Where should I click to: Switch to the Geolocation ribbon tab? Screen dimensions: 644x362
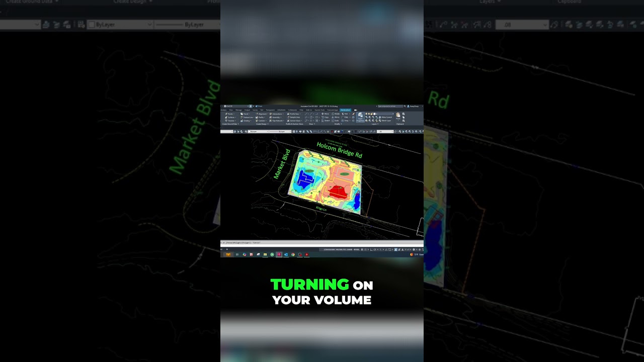[345, 110]
